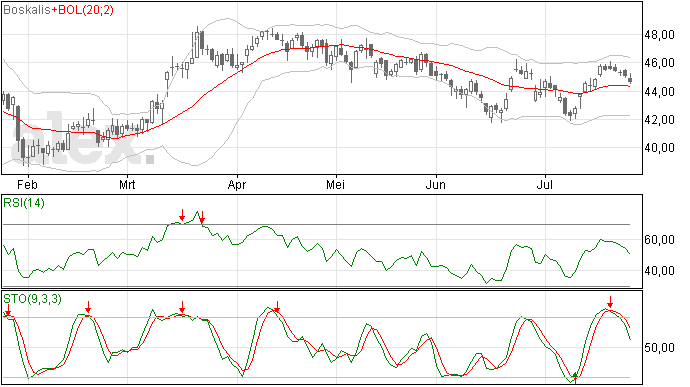Click the STO(9,3,3) indicator label
Image resolution: width=690 pixels, height=387 pixels.
tap(32, 299)
